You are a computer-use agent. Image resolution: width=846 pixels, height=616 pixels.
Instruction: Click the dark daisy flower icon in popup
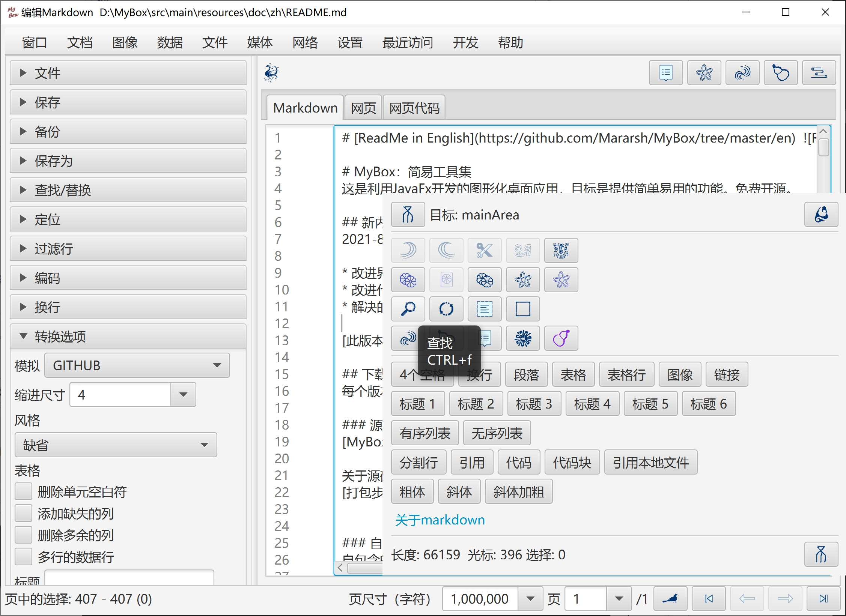(523, 338)
